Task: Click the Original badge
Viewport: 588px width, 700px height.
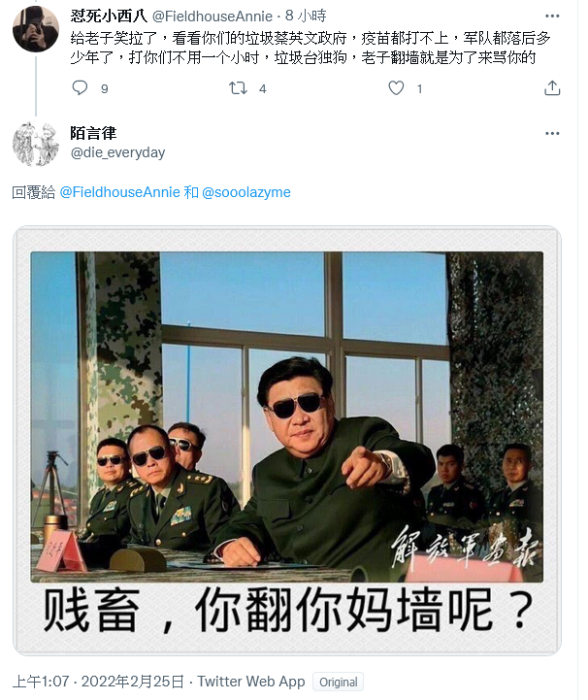Action: pyautogui.click(x=339, y=683)
